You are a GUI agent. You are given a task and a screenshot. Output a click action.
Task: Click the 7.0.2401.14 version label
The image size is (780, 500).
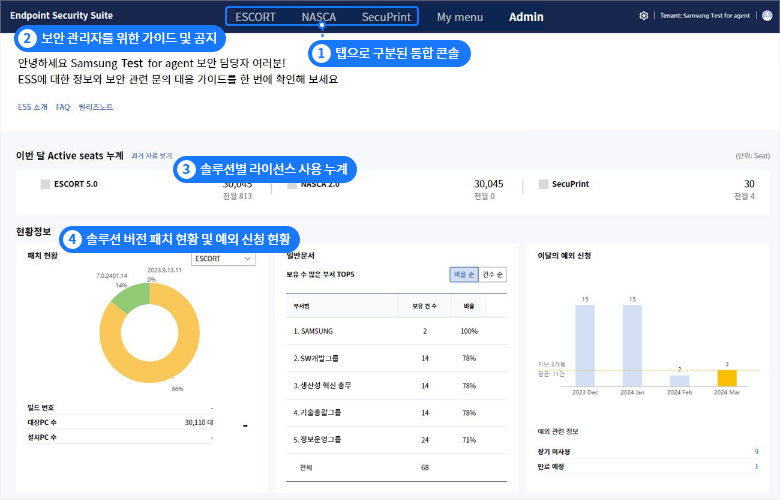112,275
